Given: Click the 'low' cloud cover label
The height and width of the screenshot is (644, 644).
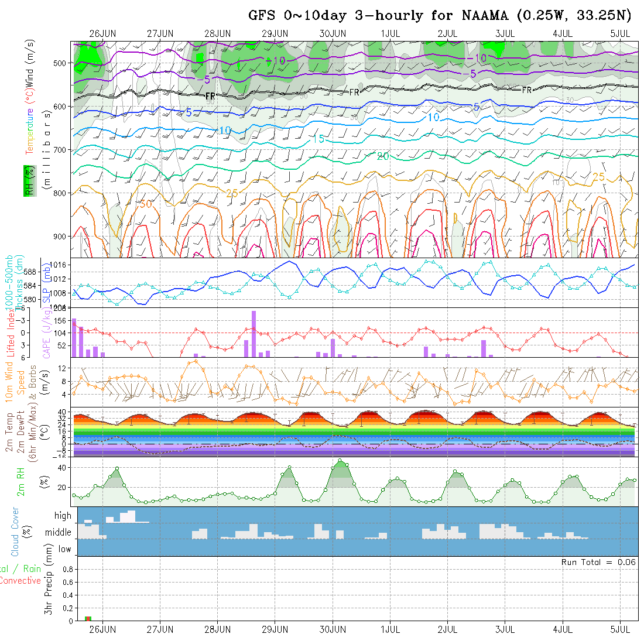Looking at the screenshot, I should click(64, 549).
